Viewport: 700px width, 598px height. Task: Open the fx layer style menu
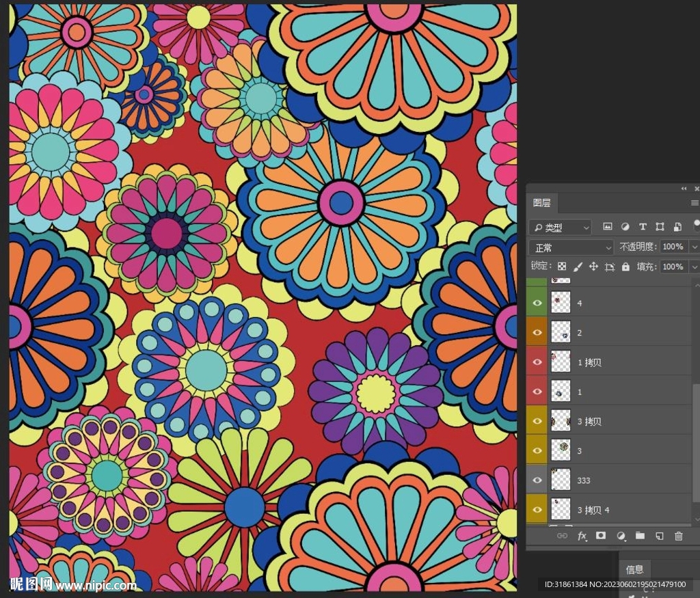coord(582,536)
